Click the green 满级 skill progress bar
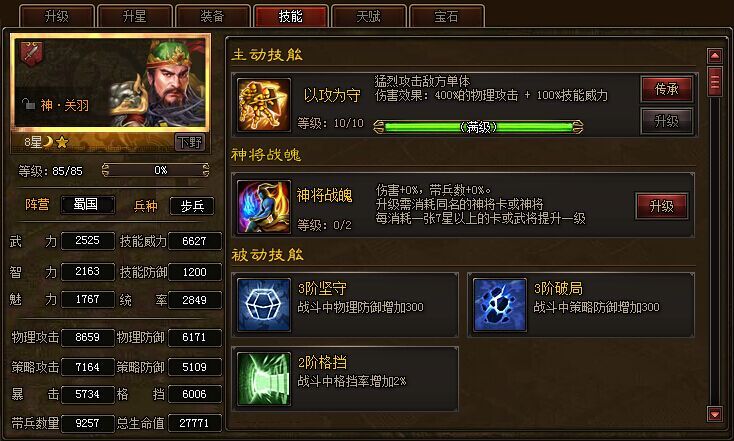 (478, 127)
